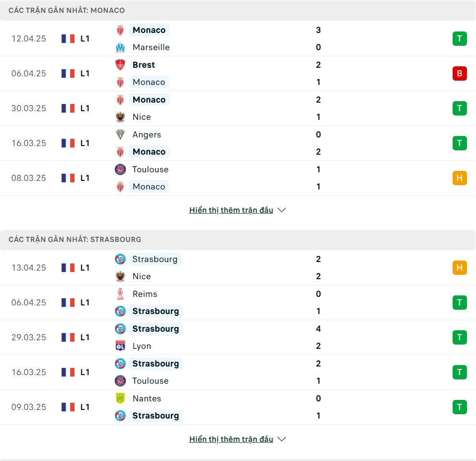This screenshot has height=461, width=476.
Task: Select Strasbourg team name in Lyon match
Action: click(156, 329)
